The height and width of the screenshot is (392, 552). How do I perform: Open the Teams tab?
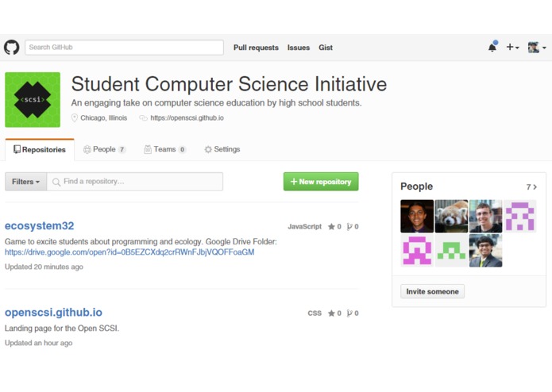pos(164,149)
